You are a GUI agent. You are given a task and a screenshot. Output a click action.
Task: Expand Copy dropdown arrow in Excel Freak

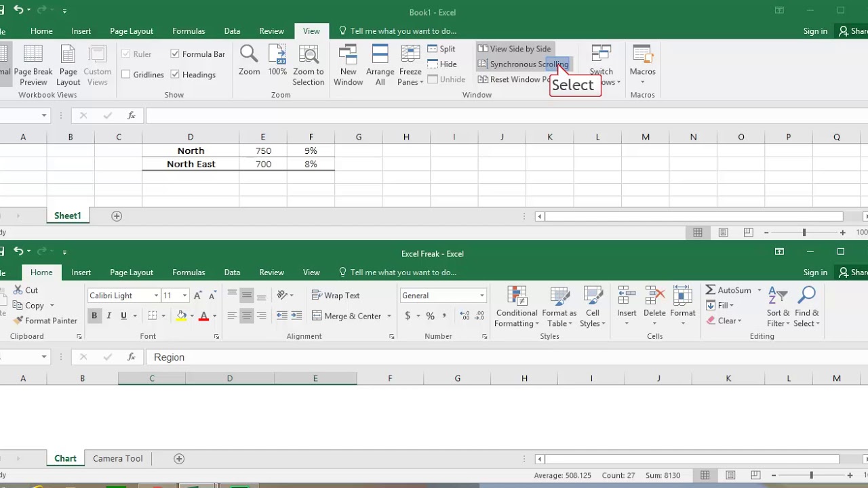52,306
